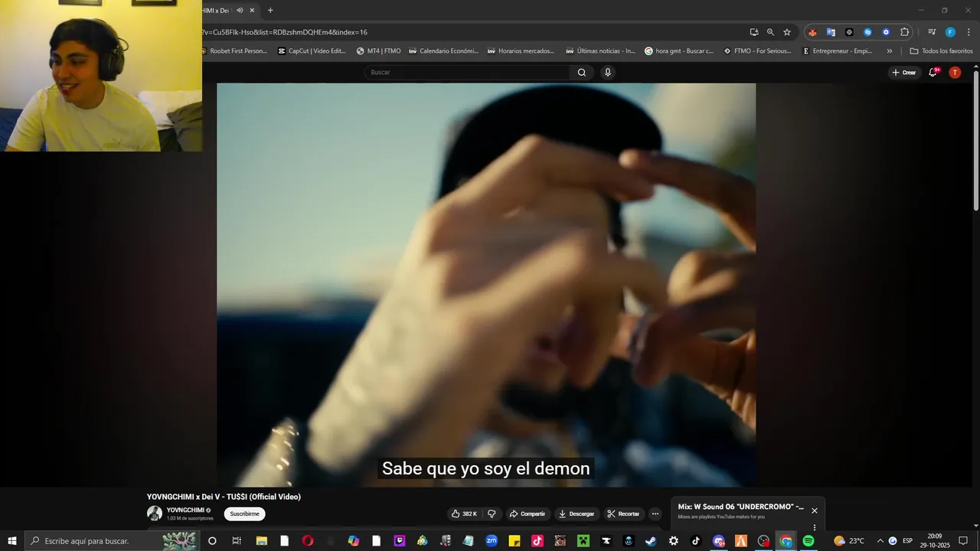This screenshot has width=980, height=551.
Task: Open the MetaMask fox extension
Action: 812,32
